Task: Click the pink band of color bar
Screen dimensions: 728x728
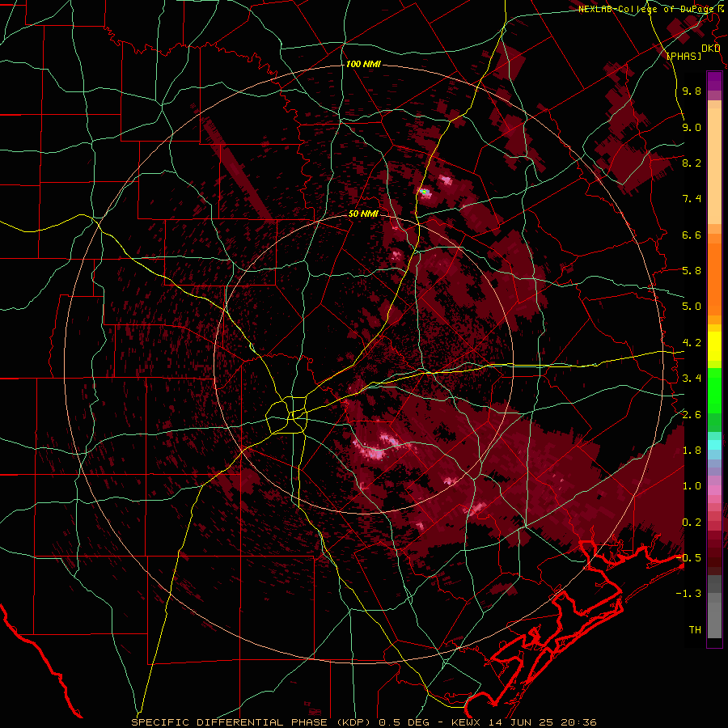Action: [x=714, y=490]
